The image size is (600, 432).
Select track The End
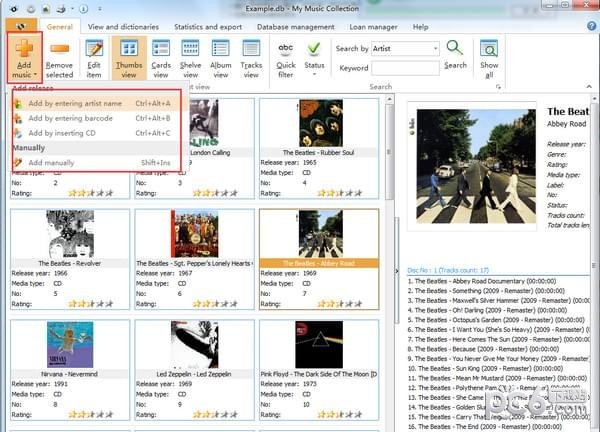point(485,427)
